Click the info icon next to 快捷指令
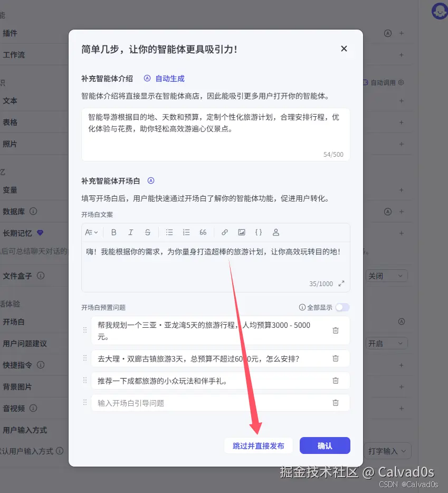Viewport: 448px width, 493px height. click(x=41, y=365)
